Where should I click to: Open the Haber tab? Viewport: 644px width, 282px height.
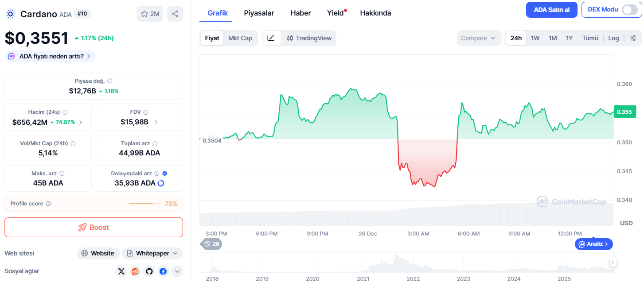301,13
